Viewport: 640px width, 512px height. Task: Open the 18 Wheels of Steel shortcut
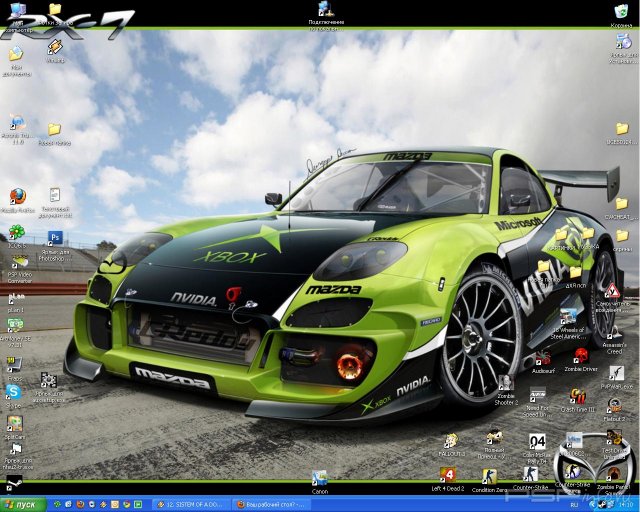[x=568, y=318]
